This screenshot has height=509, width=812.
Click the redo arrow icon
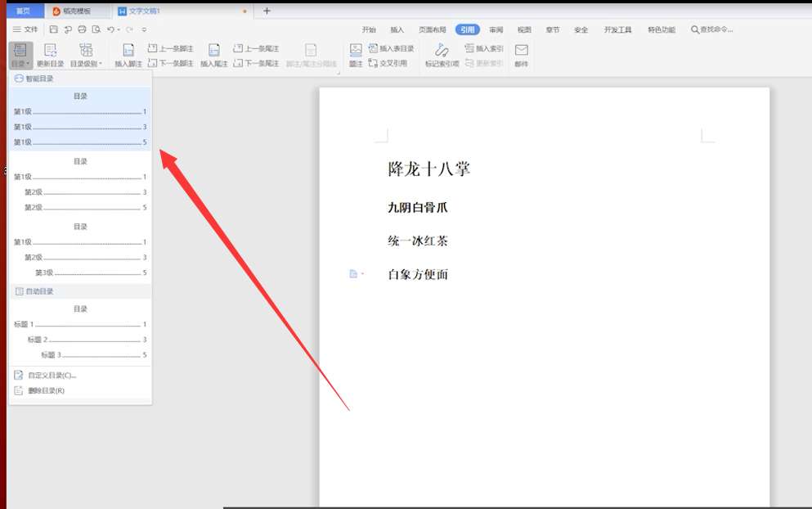[129, 29]
